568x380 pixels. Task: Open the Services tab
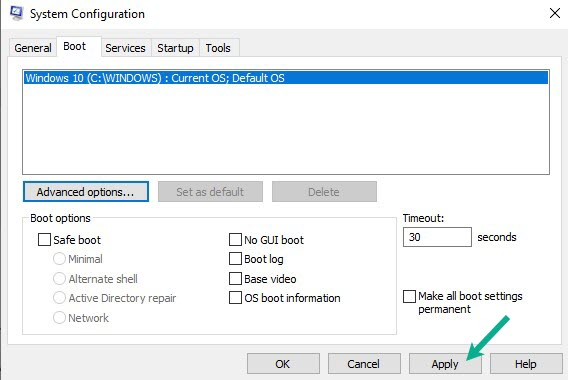click(x=125, y=48)
